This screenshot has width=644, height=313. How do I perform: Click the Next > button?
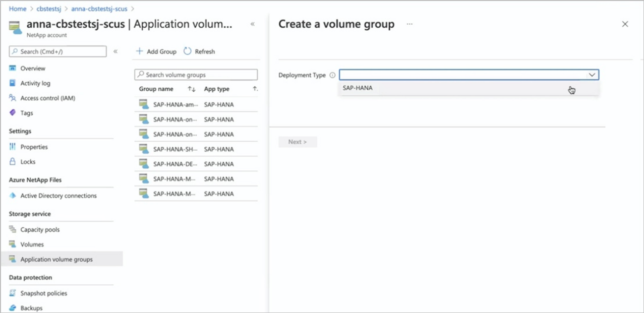pyautogui.click(x=298, y=142)
